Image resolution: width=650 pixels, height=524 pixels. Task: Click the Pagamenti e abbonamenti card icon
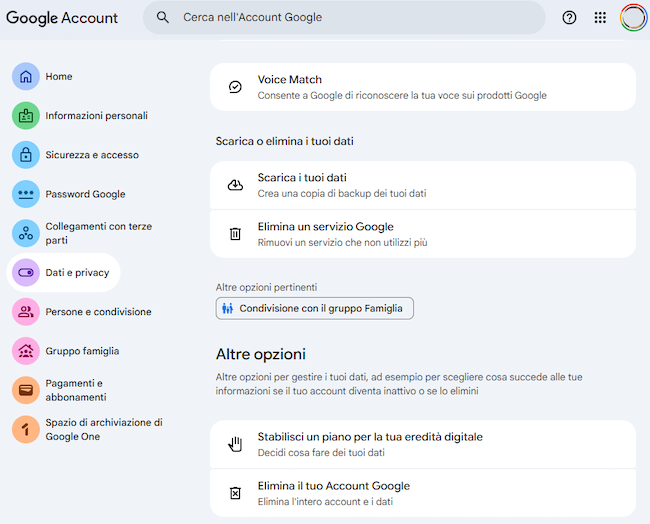coord(25,390)
